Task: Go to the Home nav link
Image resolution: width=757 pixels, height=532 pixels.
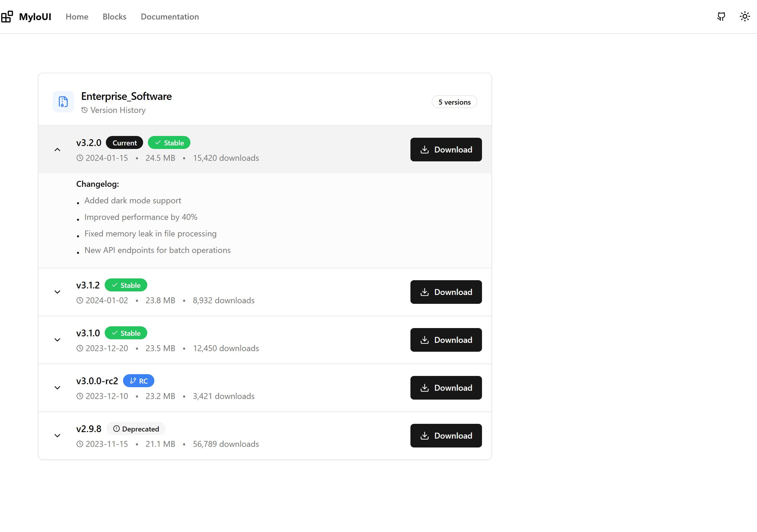Action: (77, 17)
